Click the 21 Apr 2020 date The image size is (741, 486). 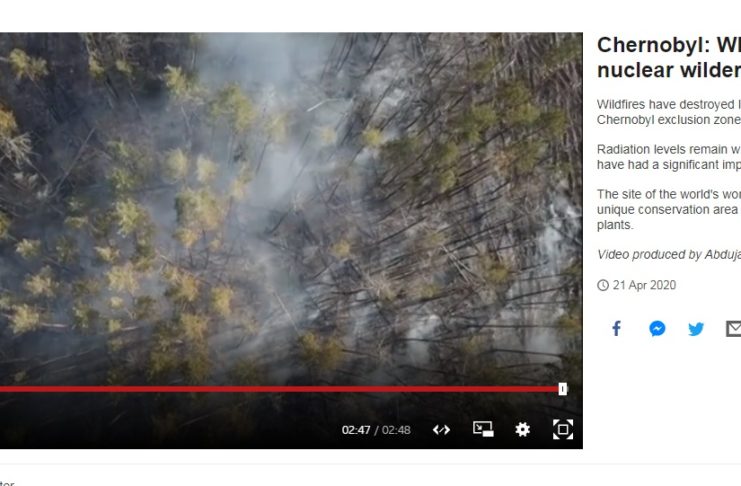tap(644, 285)
